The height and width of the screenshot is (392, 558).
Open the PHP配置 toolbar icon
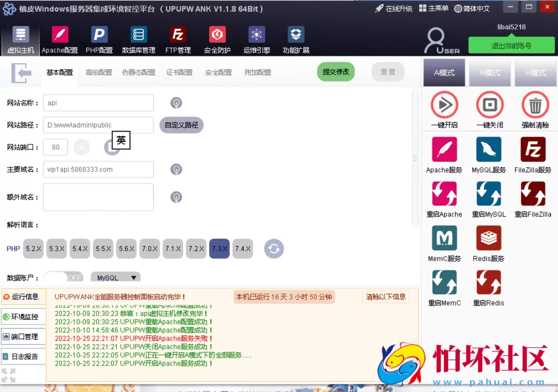tap(99, 39)
